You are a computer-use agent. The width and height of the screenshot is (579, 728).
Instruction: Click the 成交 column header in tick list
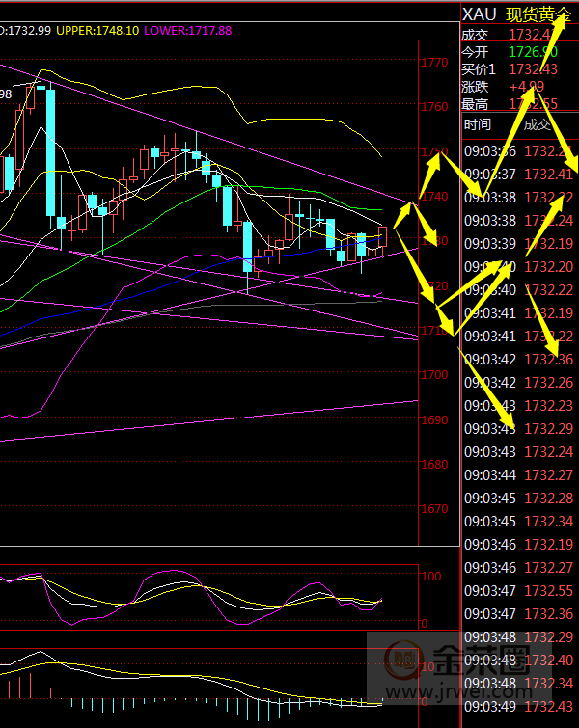click(538, 124)
